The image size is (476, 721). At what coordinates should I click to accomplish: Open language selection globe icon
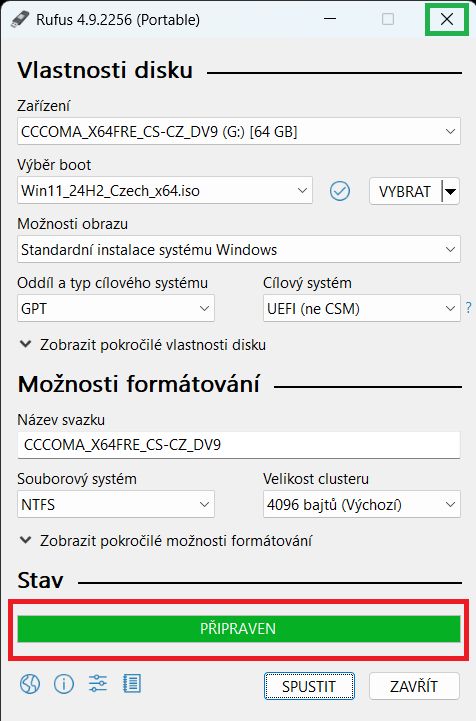(x=30, y=684)
